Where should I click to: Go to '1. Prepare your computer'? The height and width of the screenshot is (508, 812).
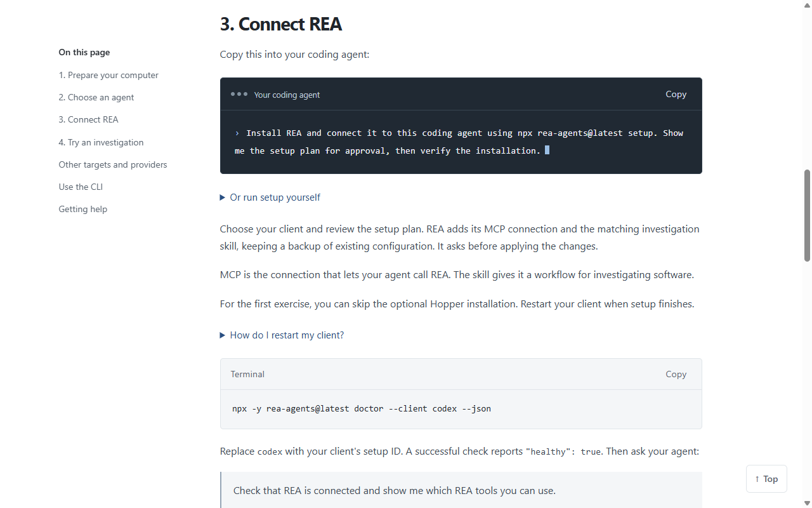(108, 75)
